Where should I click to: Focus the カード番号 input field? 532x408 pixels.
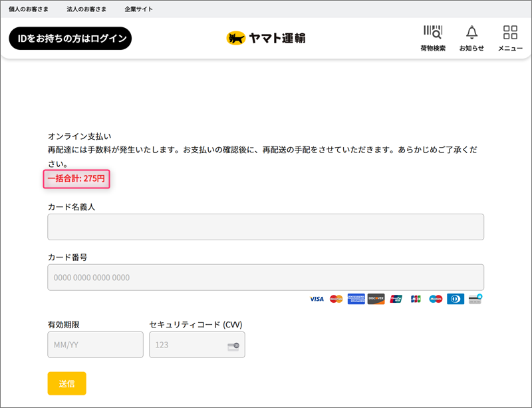pyautogui.click(x=265, y=278)
